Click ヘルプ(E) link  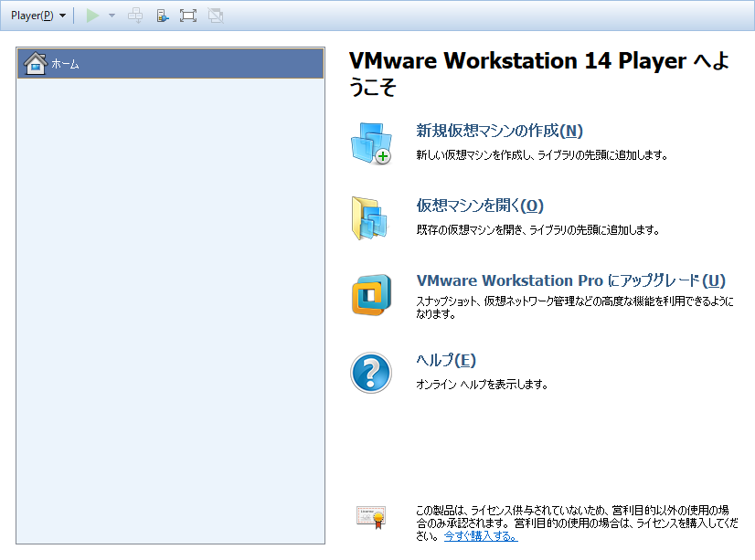click(x=446, y=360)
